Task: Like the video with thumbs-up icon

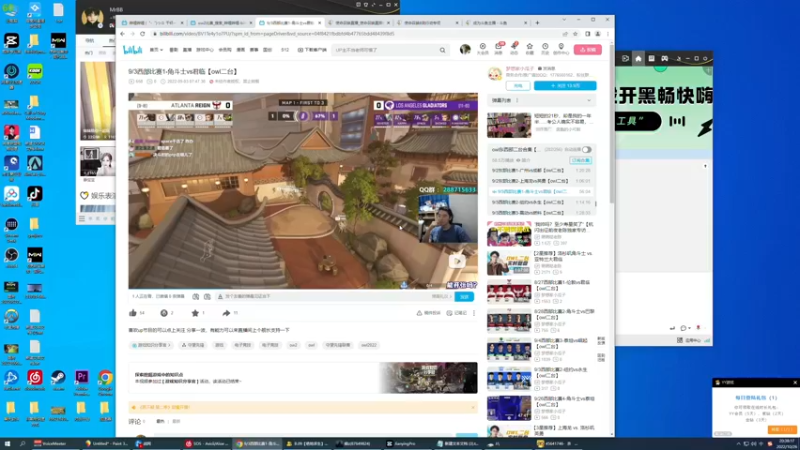Action: point(133,313)
